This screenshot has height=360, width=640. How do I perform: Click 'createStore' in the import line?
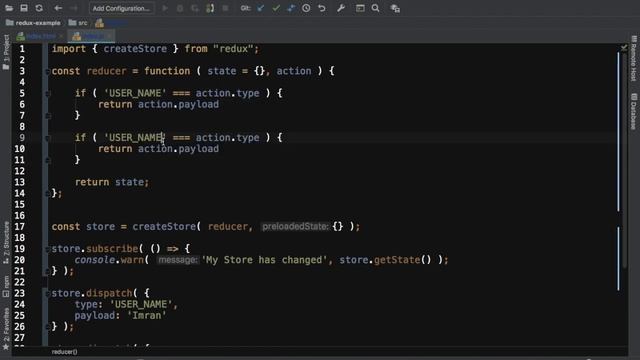click(135, 49)
